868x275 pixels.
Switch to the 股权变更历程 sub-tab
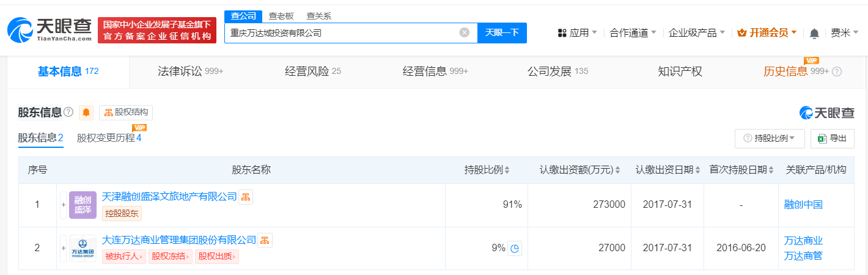(x=109, y=137)
